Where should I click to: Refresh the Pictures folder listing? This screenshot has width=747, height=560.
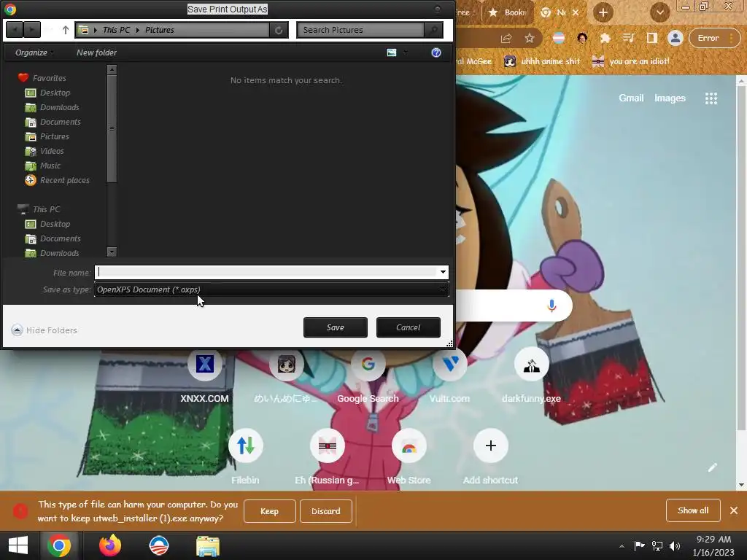pos(279,30)
